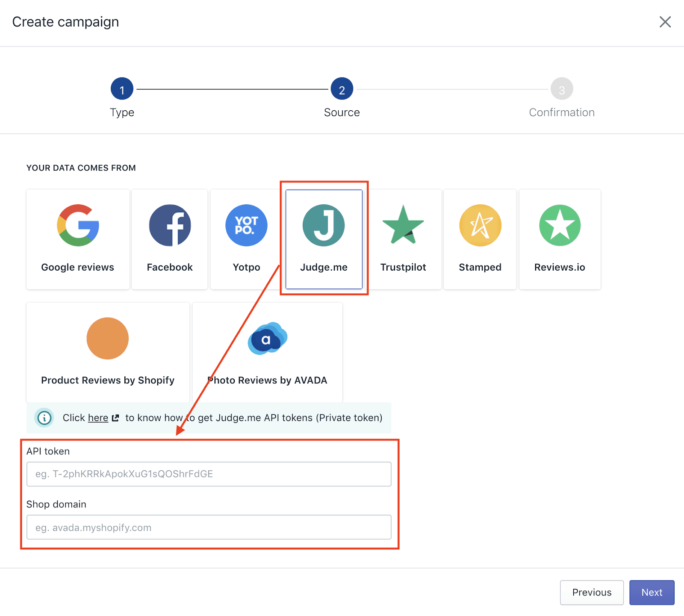Image resolution: width=684 pixels, height=616 pixels.
Task: Choose the Facebook source icon
Action: point(170,225)
